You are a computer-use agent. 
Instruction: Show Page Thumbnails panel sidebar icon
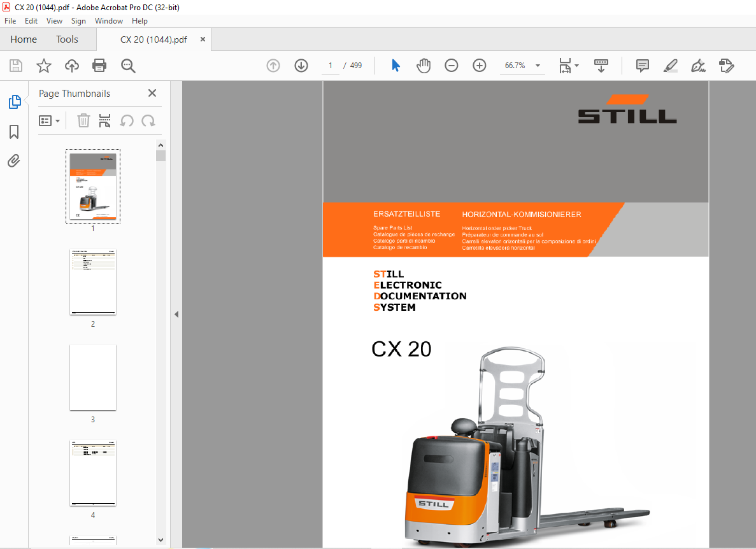pos(15,102)
